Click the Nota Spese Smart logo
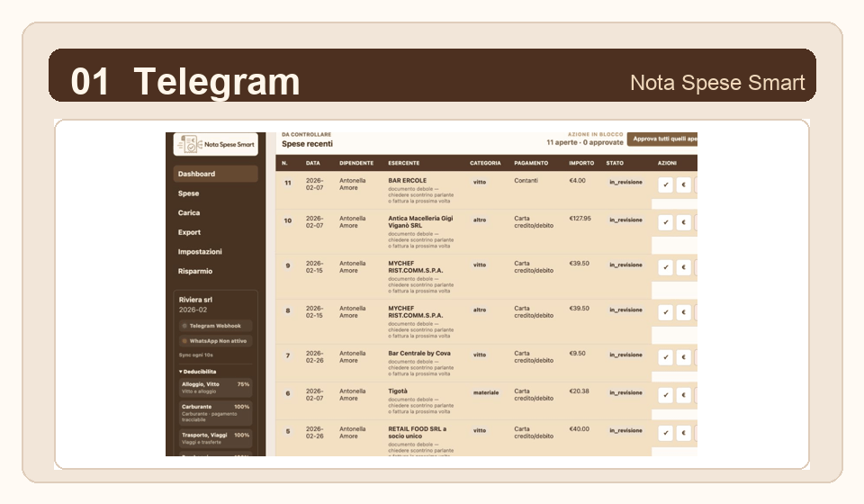This screenshot has height=504, width=864. pos(215,144)
